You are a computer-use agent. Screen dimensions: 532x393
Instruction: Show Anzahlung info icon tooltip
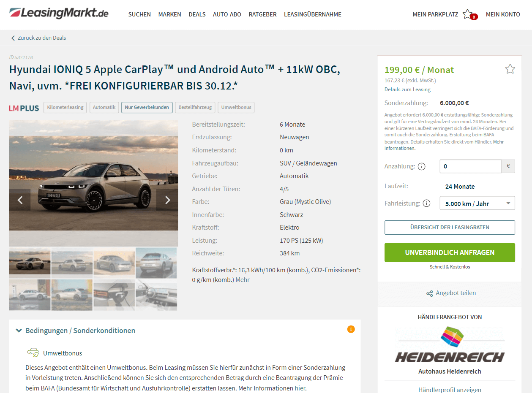click(x=421, y=166)
